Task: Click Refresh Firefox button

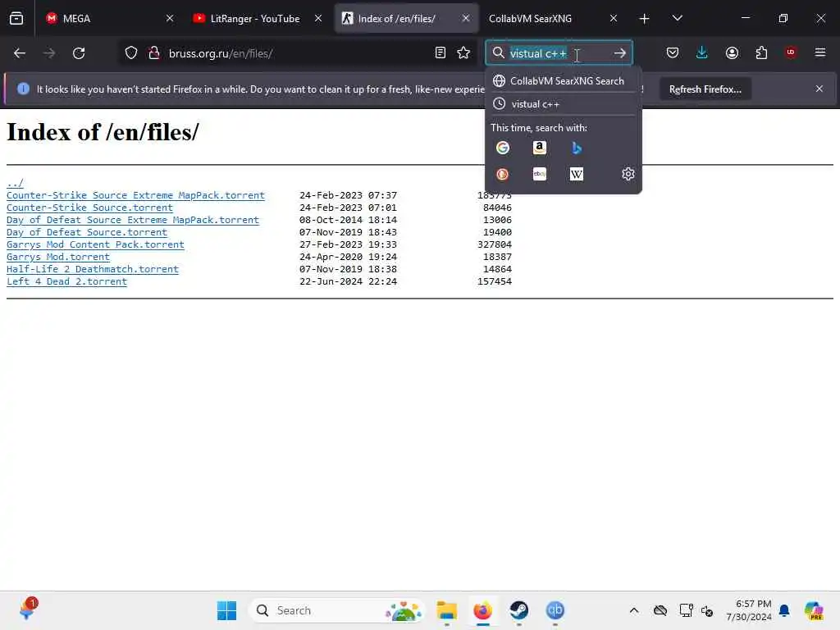Action: [705, 89]
